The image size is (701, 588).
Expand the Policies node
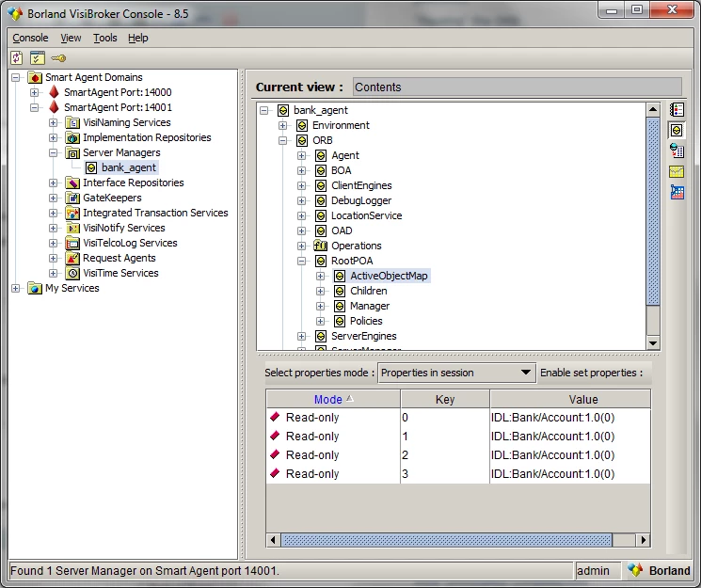321,321
